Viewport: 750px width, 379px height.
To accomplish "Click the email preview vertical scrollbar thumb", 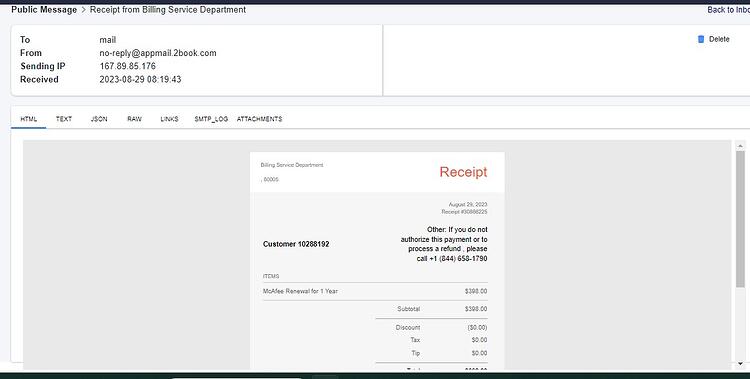I will pyautogui.click(x=740, y=219).
